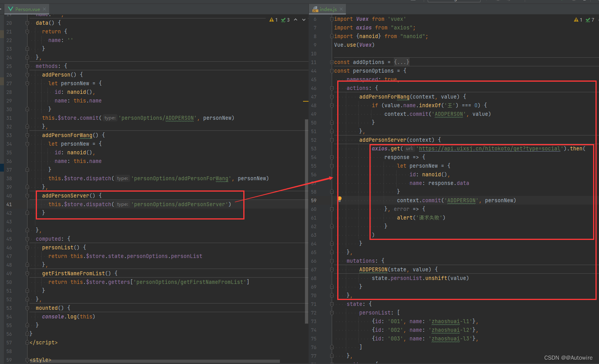
Task: Click ADDPERSON(state, value) mutation name
Action: coord(373,269)
